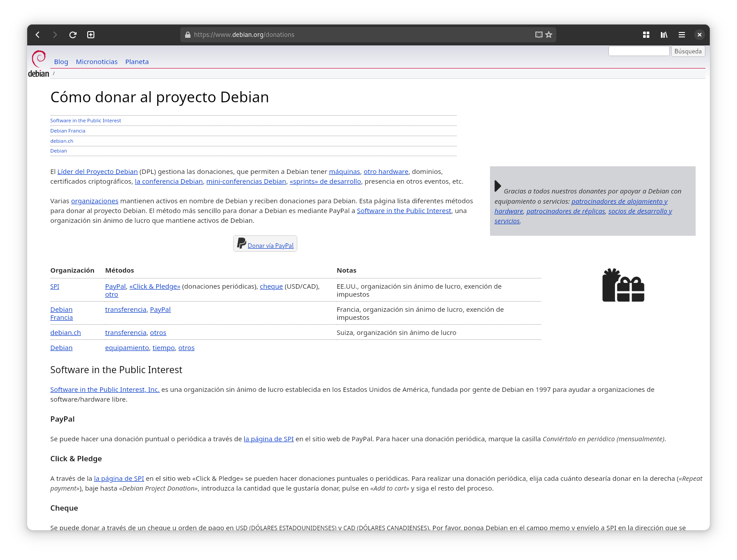Click 'Suiza, organización sin ánimo de lucro' note
The height and width of the screenshot is (560, 737).
coord(397,333)
